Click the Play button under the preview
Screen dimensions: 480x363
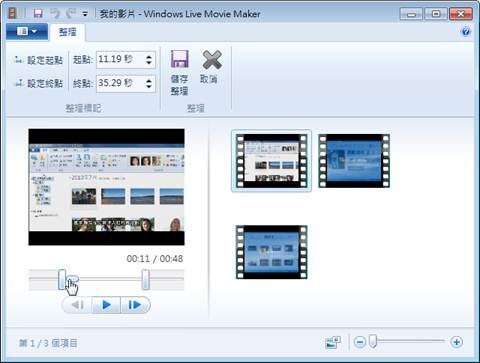point(106,305)
